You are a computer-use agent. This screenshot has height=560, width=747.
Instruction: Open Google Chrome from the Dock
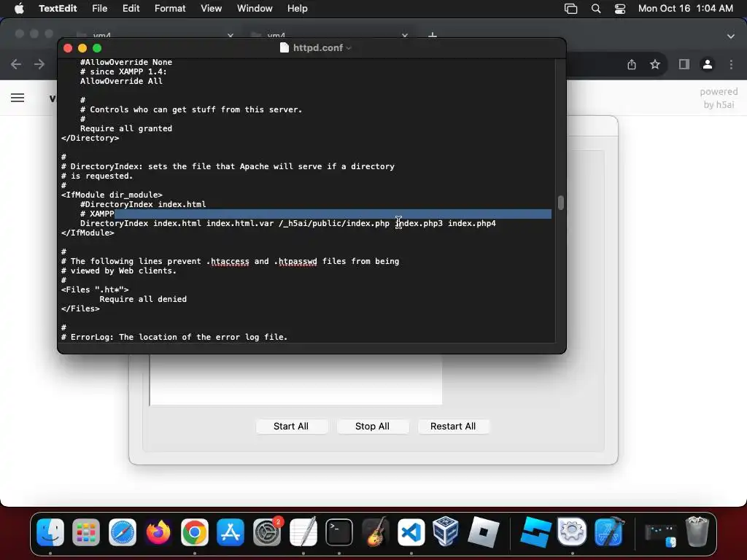tap(194, 532)
